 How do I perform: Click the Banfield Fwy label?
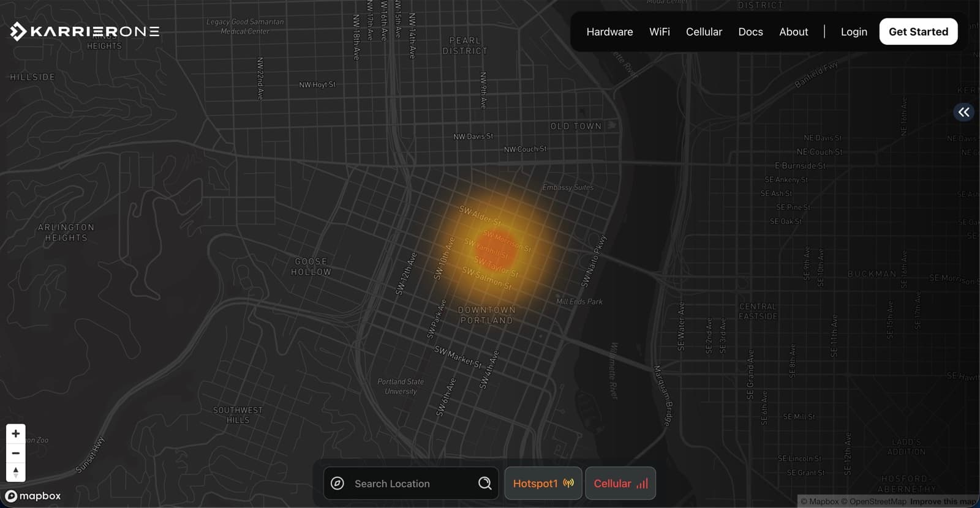(x=816, y=75)
